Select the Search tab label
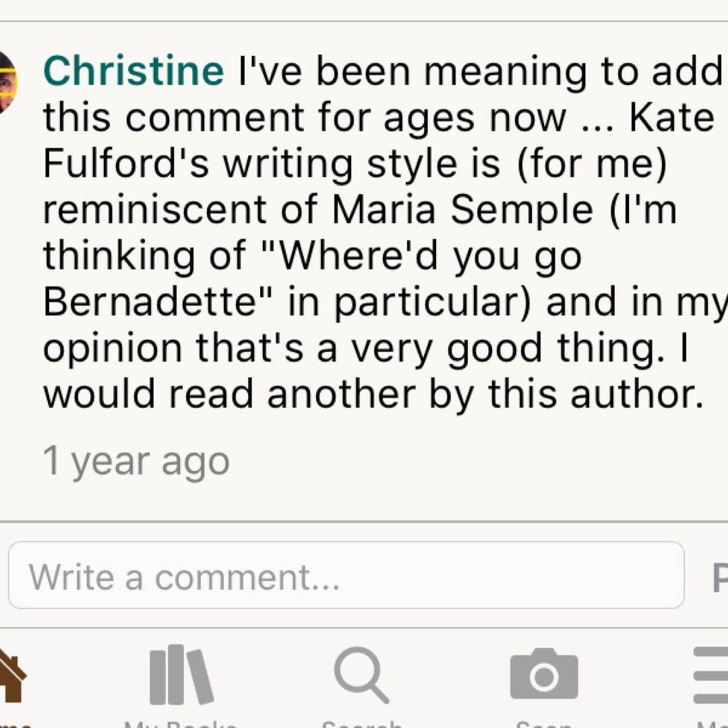This screenshot has width=728, height=728. 361,724
